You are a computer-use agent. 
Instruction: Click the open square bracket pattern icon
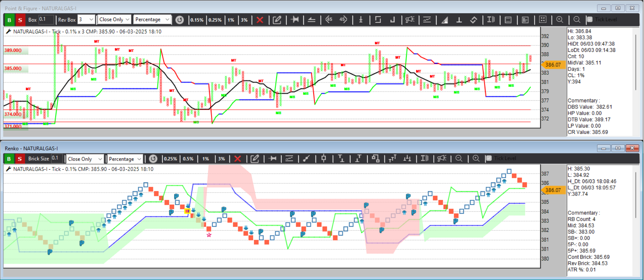click(x=378, y=20)
